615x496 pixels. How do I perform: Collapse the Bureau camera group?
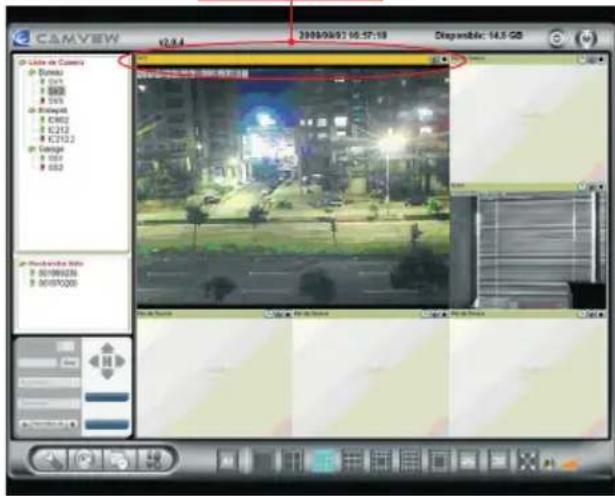32,72
